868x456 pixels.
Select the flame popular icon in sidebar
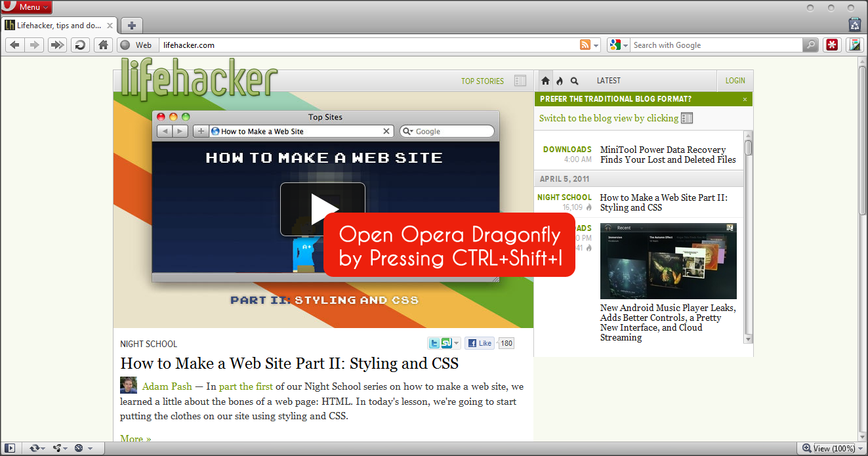(560, 81)
